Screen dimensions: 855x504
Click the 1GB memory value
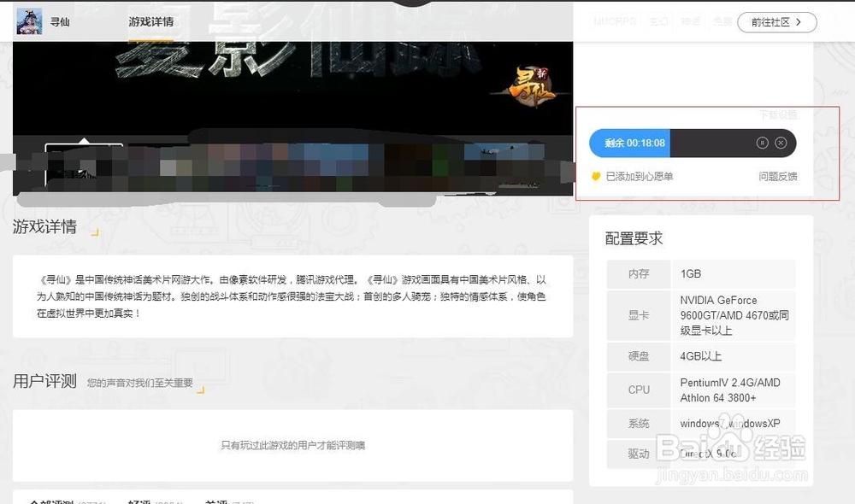(691, 273)
